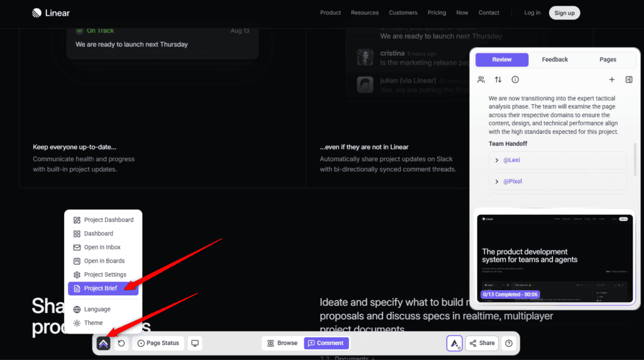Image resolution: width=644 pixels, height=360 pixels.
Task: Open the Resources nav menu
Action: click(365, 13)
